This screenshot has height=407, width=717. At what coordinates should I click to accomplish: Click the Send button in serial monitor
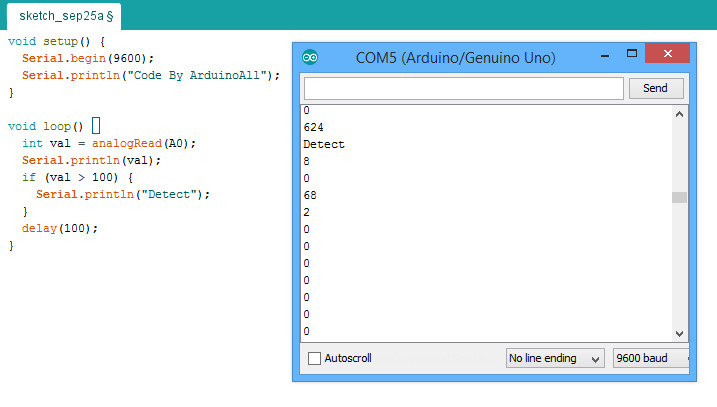tap(656, 88)
